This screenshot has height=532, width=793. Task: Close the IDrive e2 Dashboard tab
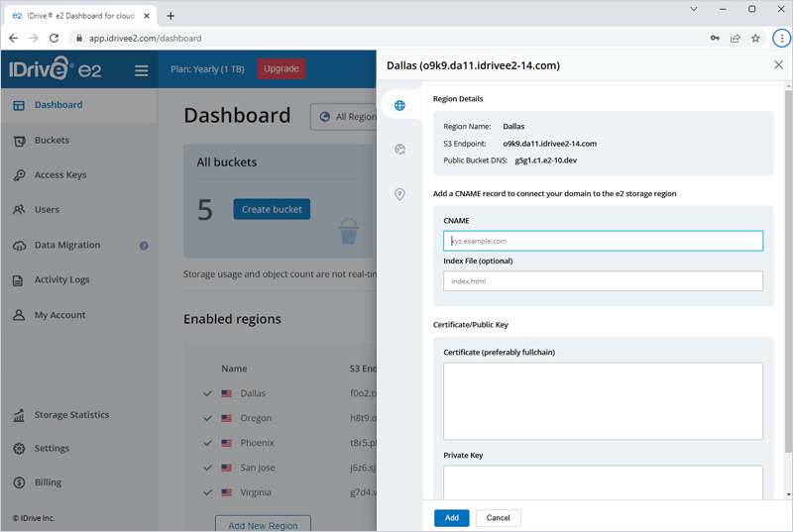pos(146,16)
